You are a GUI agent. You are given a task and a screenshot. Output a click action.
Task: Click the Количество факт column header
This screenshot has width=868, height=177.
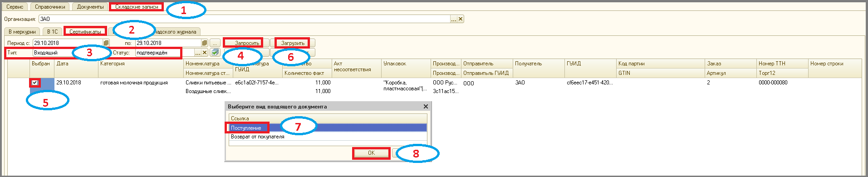point(307,73)
